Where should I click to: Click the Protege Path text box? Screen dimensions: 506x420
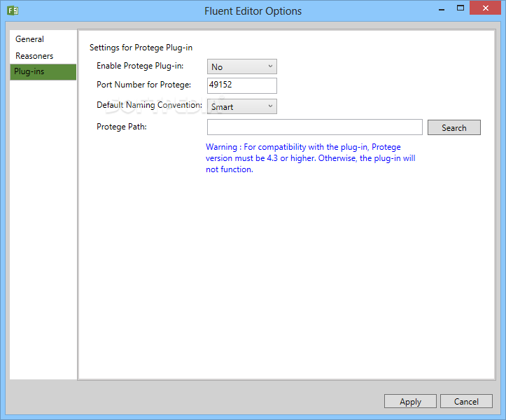point(315,127)
